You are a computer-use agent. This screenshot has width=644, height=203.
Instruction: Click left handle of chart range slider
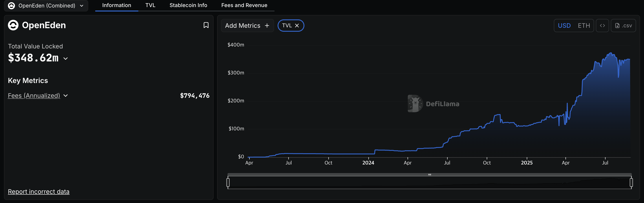tap(228, 182)
